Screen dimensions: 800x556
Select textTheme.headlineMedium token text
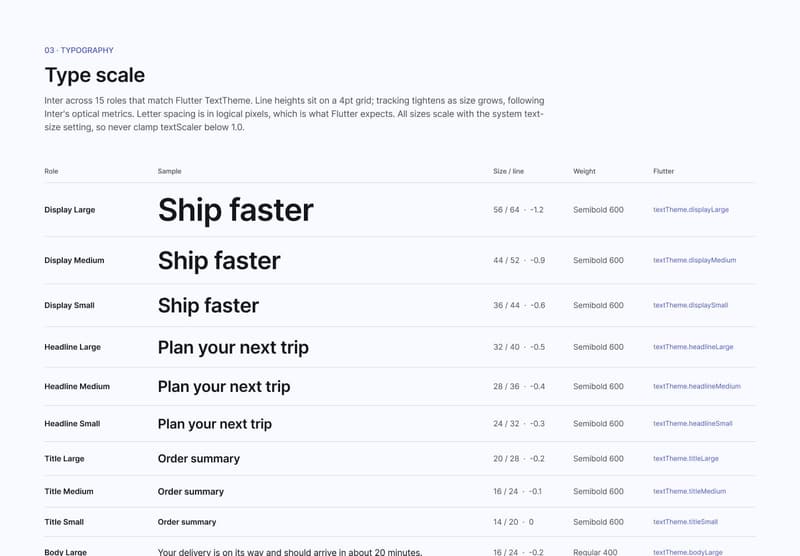coord(697,386)
